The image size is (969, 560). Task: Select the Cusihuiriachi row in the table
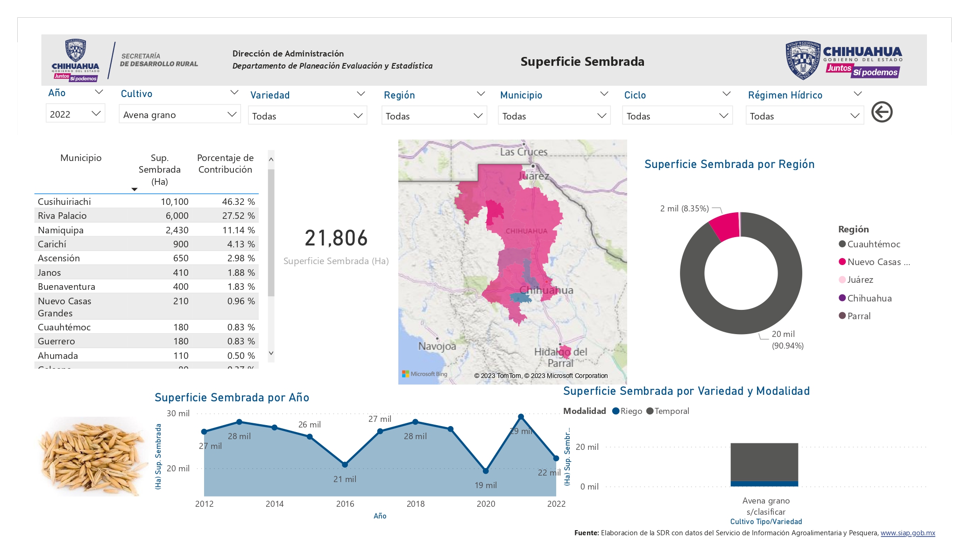[x=146, y=202]
